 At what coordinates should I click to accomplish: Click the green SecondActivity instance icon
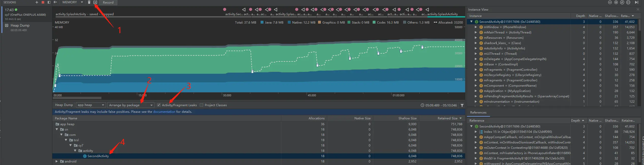(477, 22)
